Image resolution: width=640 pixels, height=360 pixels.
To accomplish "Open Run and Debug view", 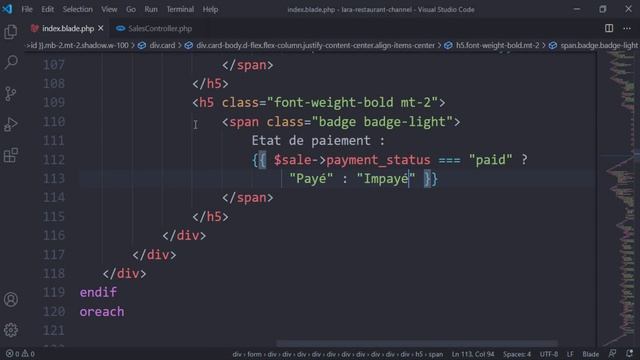I will (x=11, y=124).
